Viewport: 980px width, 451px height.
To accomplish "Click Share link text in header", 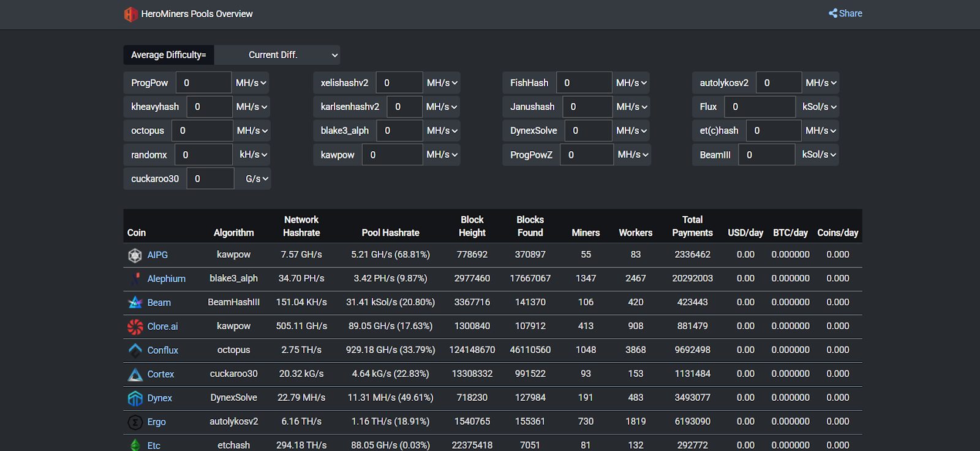I will click(850, 13).
